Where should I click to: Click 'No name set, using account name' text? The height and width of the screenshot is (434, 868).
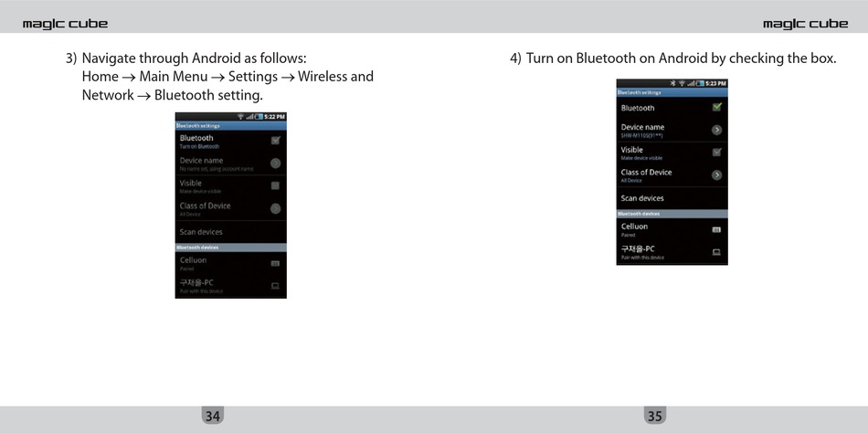coord(217,169)
